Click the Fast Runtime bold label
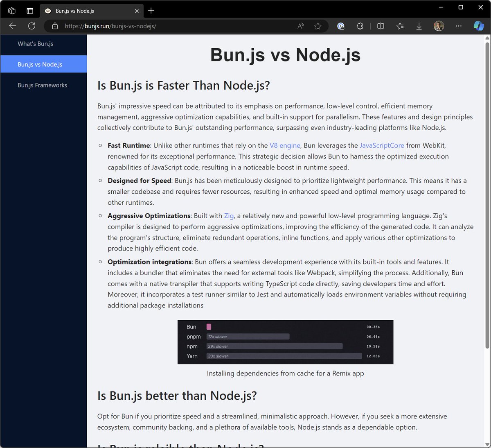Image resolution: width=491 pixels, height=448 pixels. 129,145
